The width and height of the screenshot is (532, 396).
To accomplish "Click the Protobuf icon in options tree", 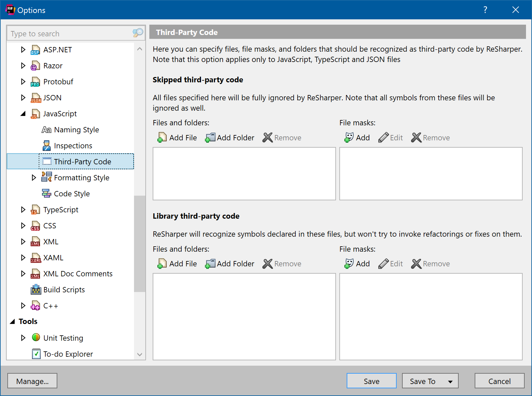I will (35, 82).
